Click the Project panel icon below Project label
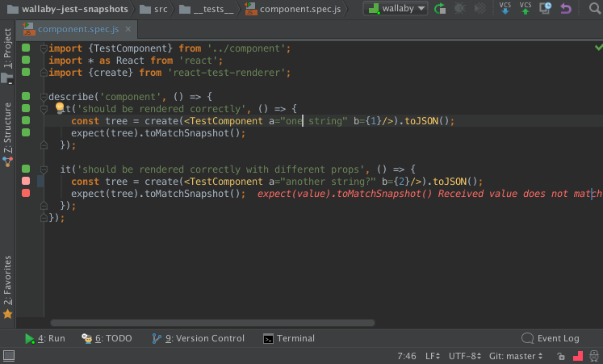 coord(7,78)
